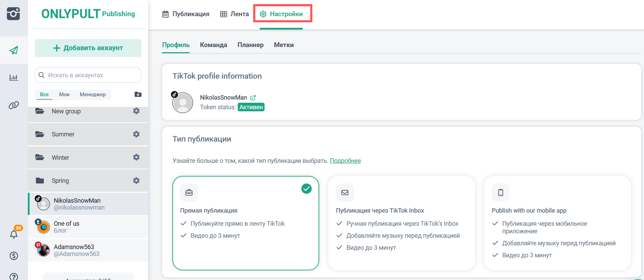Choose Publish with our mobile app option
This screenshot has height=280, width=644.
coord(557,223)
